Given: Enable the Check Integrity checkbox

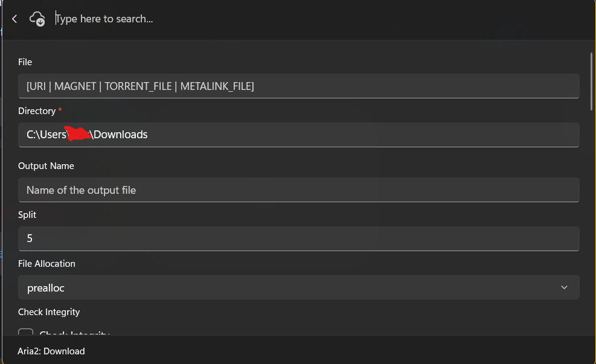Looking at the screenshot, I should [x=26, y=333].
